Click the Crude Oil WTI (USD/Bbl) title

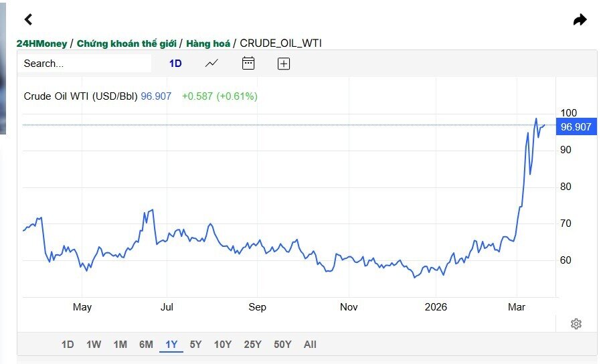[80, 96]
